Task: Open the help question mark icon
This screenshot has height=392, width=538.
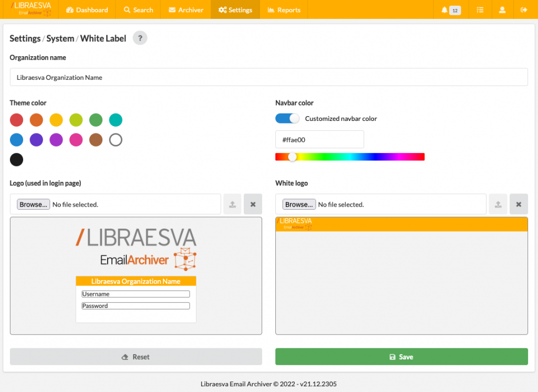Action: 140,38
